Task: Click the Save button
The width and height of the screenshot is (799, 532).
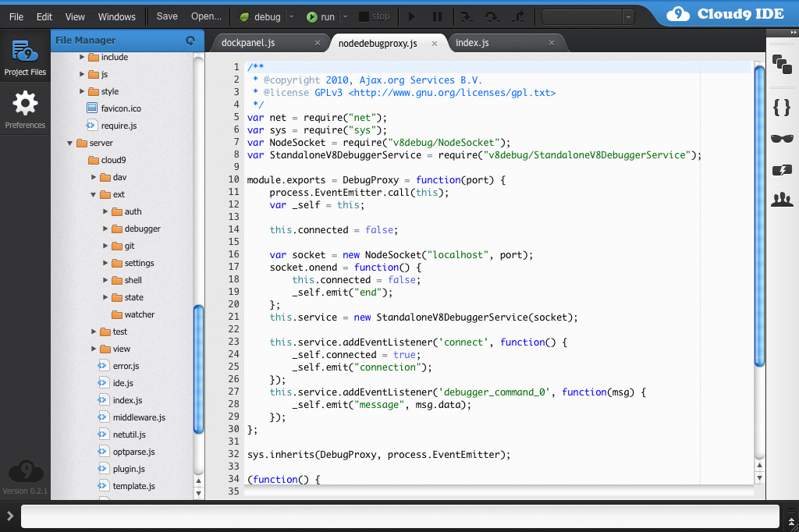Action: (167, 16)
